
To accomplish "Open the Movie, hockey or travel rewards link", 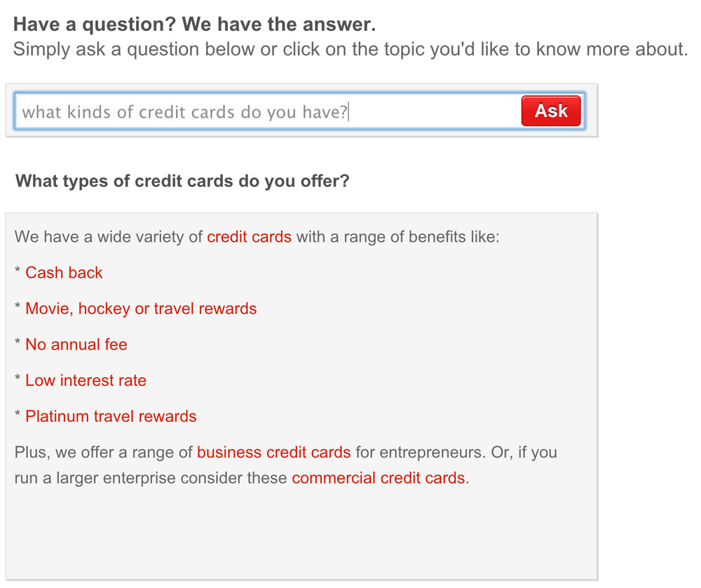I will point(141,308).
